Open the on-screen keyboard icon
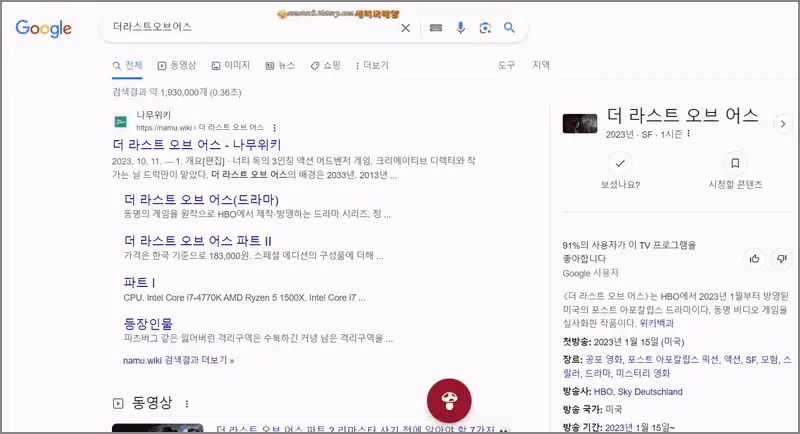Screen dimensions: 800x434 point(436,28)
